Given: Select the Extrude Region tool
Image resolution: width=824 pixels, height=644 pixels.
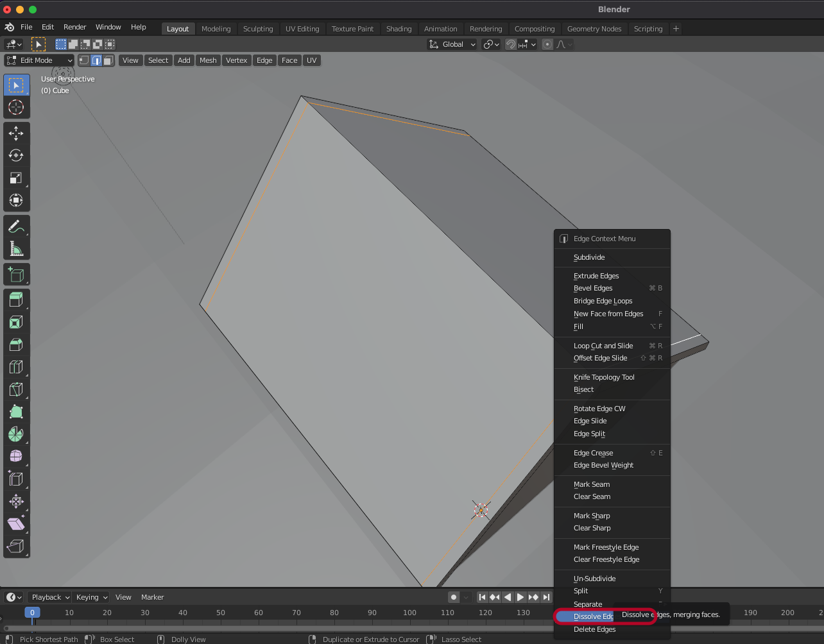Looking at the screenshot, I should [x=16, y=300].
